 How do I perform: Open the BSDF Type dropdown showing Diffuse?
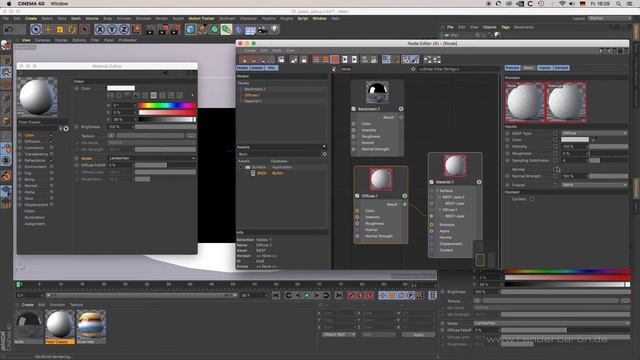coord(594,133)
